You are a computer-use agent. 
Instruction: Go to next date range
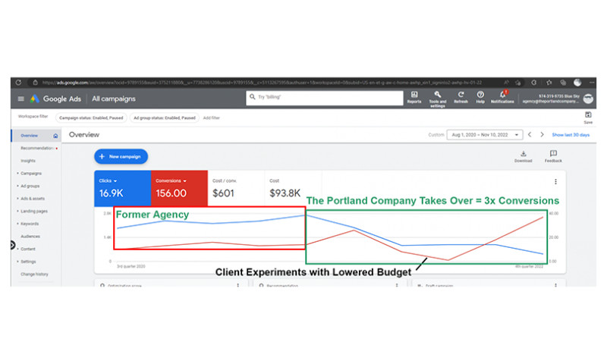coord(542,135)
